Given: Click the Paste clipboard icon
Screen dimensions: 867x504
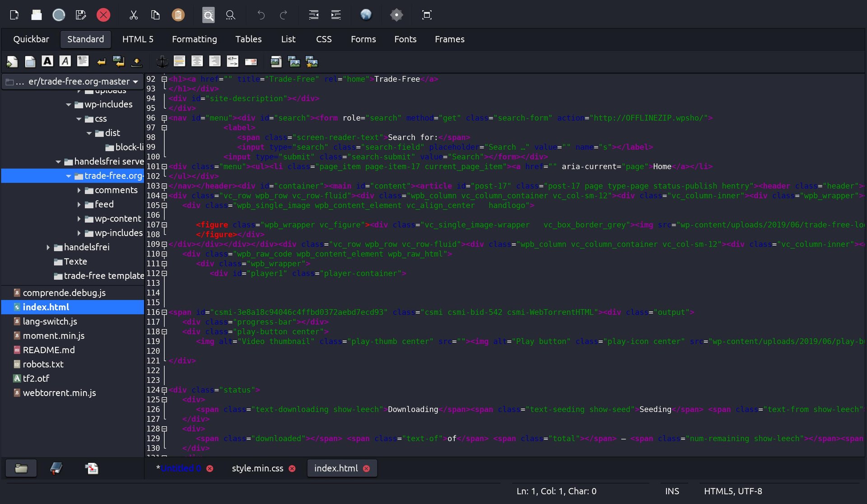Looking at the screenshot, I should tap(178, 15).
